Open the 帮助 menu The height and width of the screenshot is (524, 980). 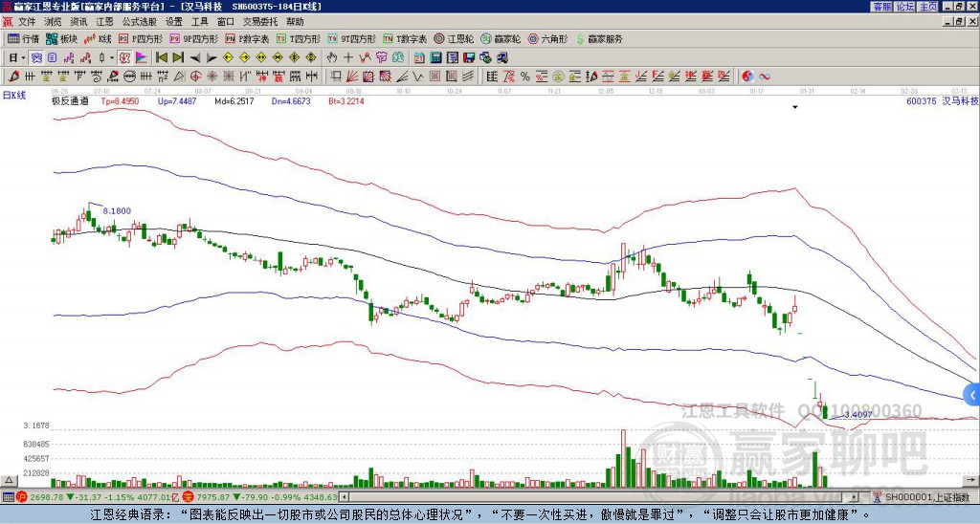pos(295,22)
